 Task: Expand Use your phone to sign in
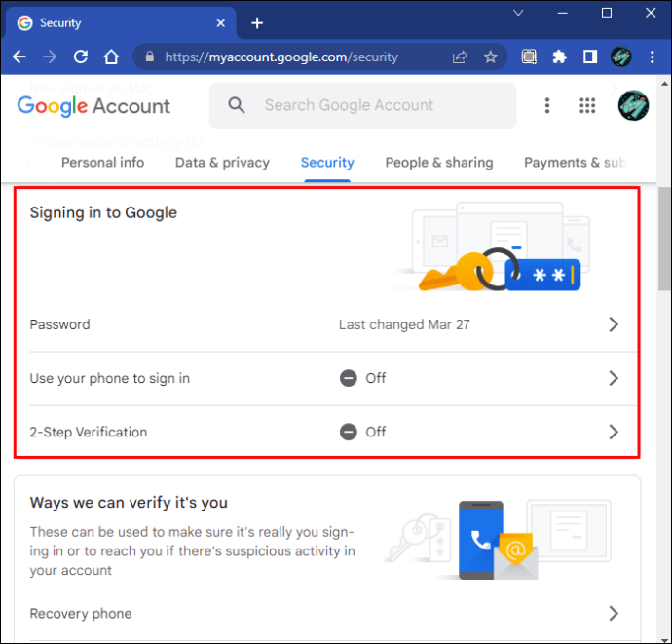(614, 378)
